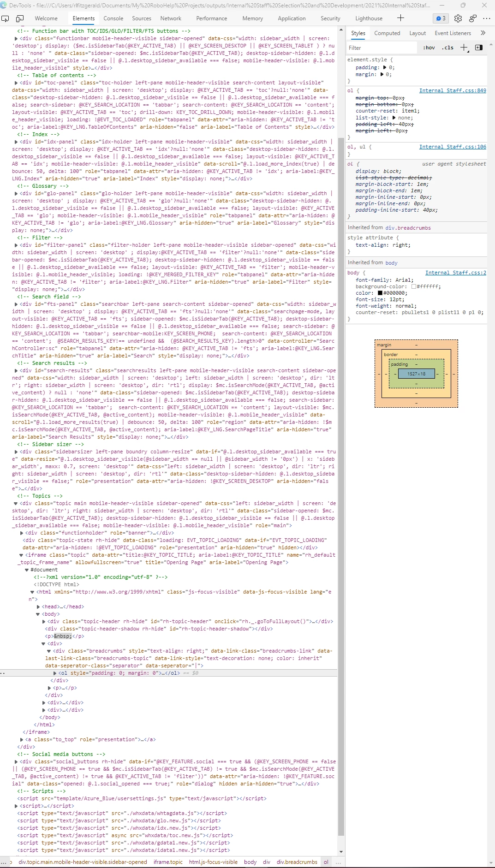The width and height of the screenshot is (495, 868).
Task: Expand the padding shorthand triangle in element.style
Action: (385, 67)
